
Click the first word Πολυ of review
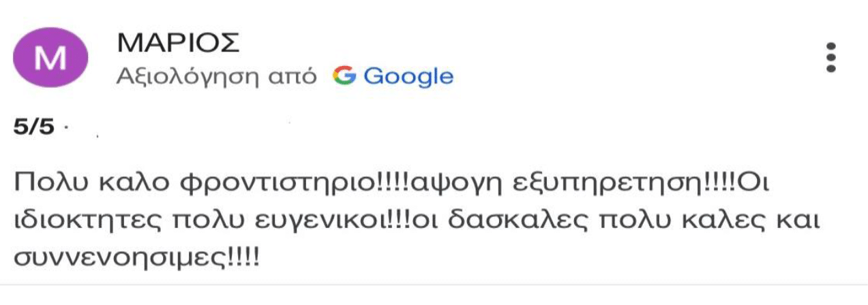click(x=48, y=184)
